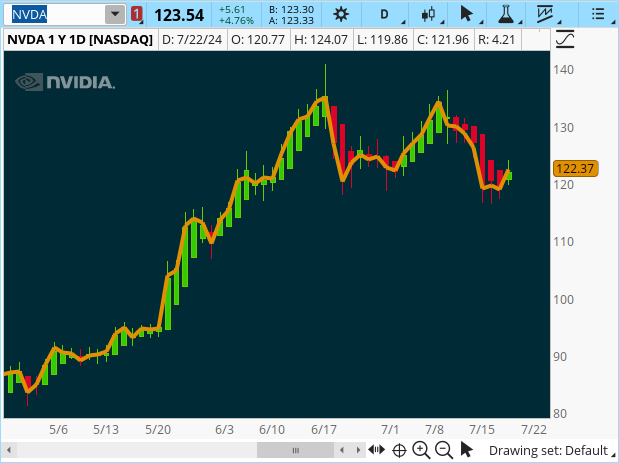619x463 pixels.
Task: Select the pointer drawing tool in toolbar
Action: (x=467, y=14)
